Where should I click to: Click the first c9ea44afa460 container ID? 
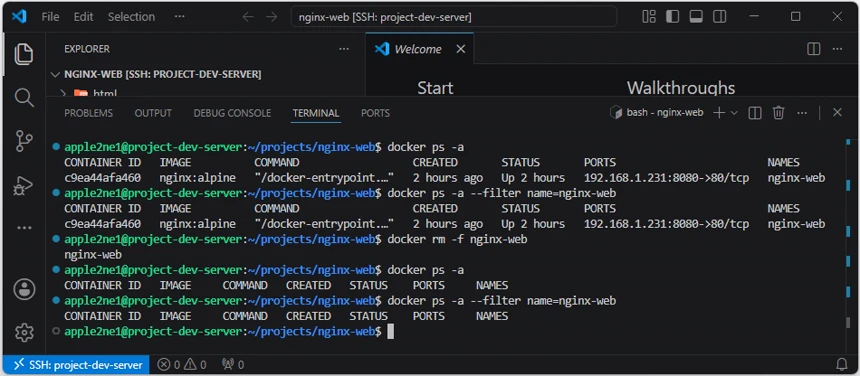pyautogui.click(x=103, y=178)
